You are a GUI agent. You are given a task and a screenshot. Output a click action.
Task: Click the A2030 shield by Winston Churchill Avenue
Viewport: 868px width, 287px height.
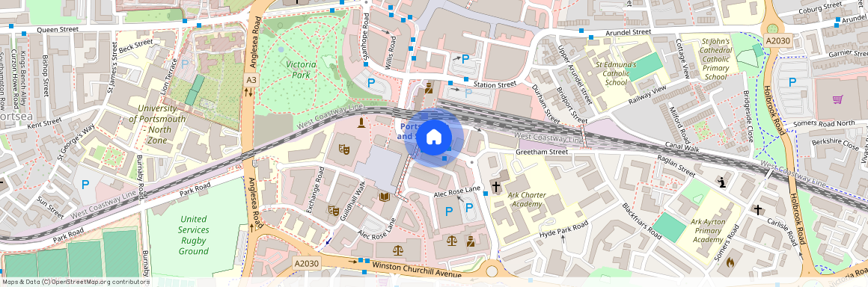coord(306,264)
